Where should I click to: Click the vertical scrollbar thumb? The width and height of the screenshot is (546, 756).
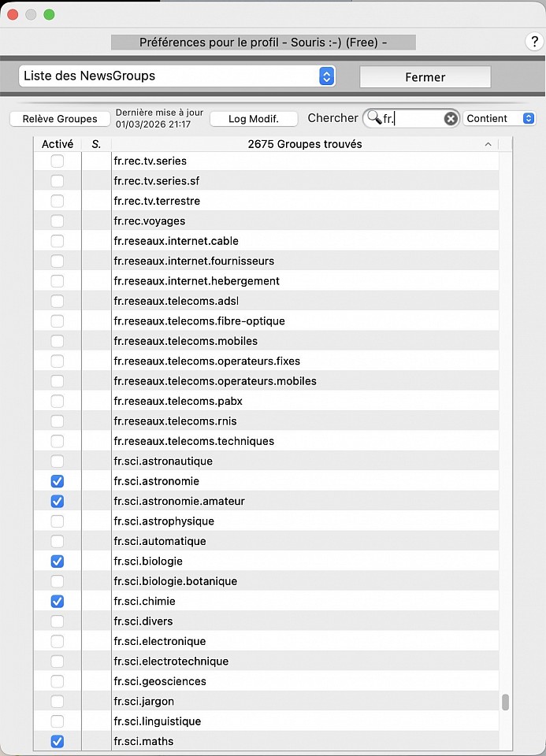click(x=505, y=702)
